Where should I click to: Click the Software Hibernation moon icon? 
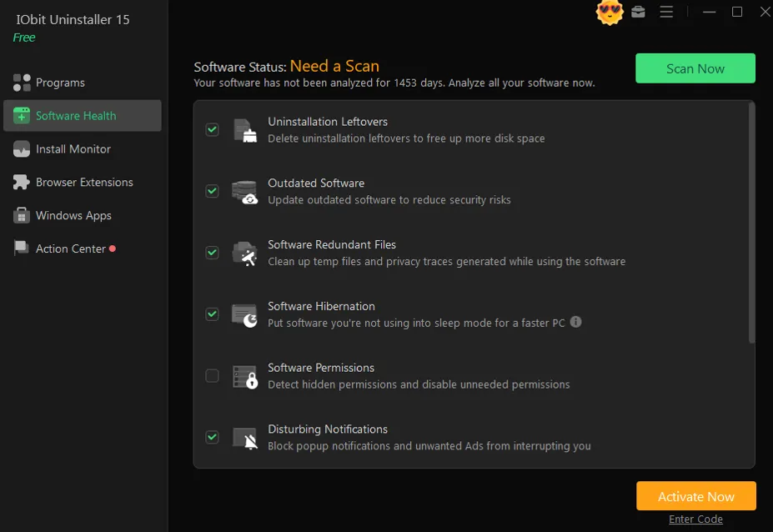[x=245, y=315]
